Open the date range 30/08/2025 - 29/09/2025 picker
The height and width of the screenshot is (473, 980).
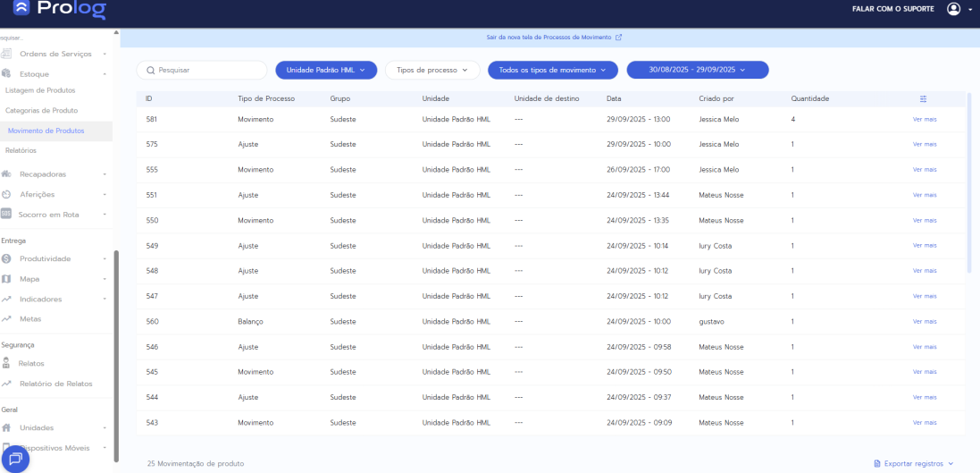pyautogui.click(x=697, y=70)
